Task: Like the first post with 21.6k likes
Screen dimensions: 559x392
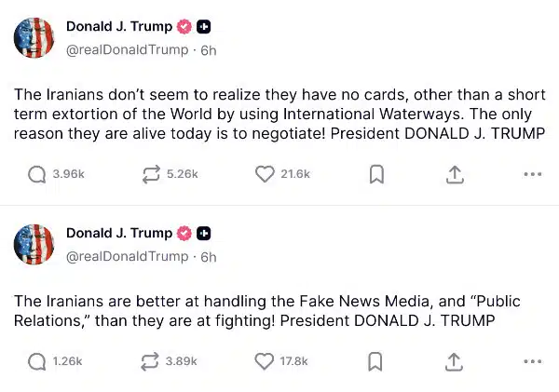Action: pyautogui.click(x=265, y=174)
